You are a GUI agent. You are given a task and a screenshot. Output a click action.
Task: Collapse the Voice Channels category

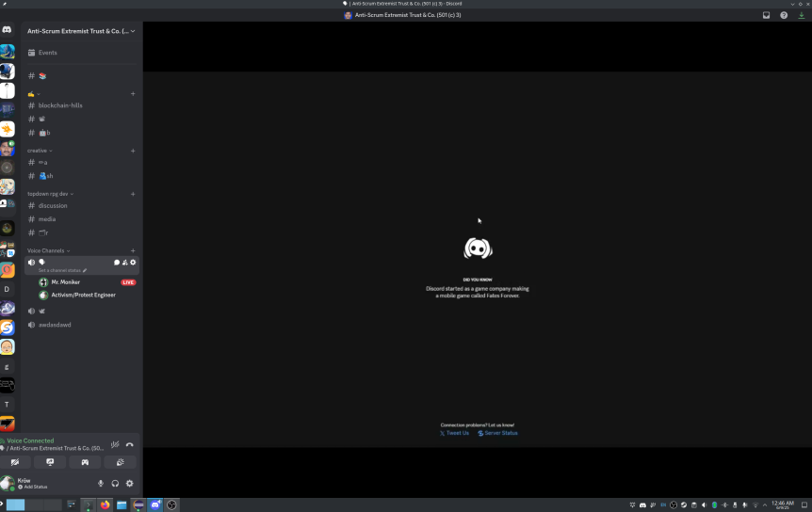tap(48, 251)
